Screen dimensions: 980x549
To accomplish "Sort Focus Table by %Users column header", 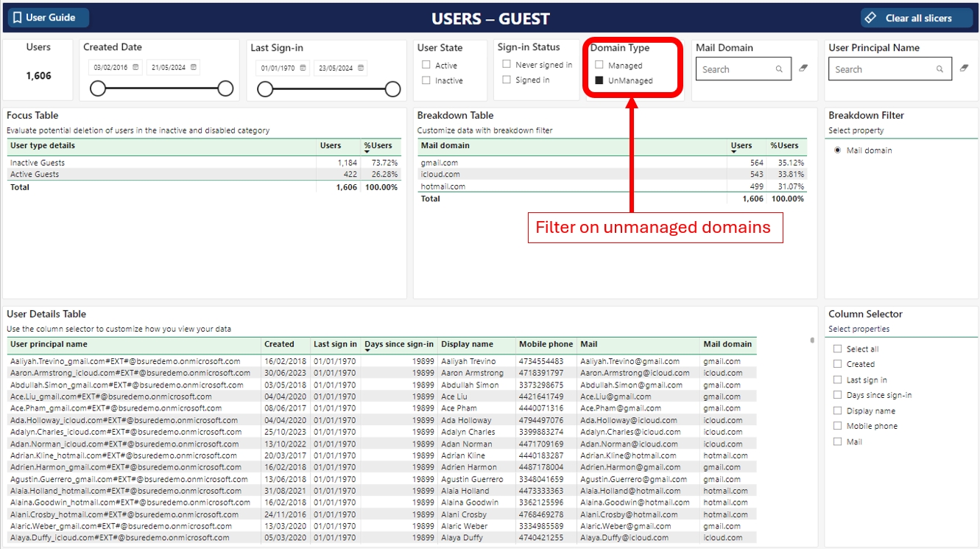I will pyautogui.click(x=380, y=146).
